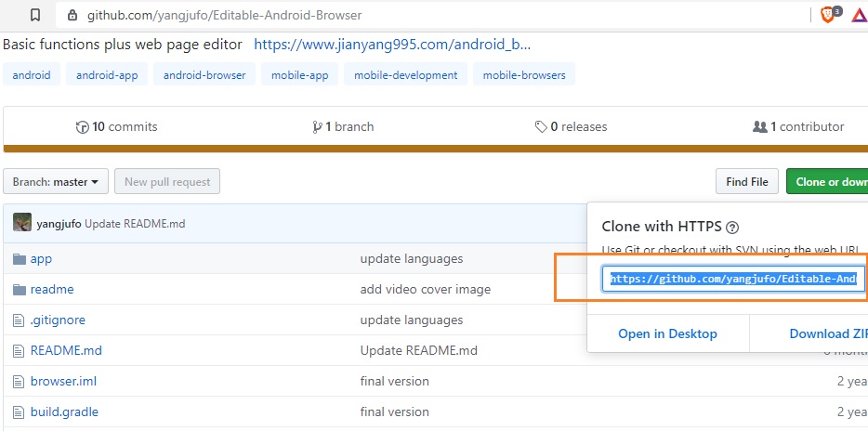The image size is (868, 431).
Task: Click the Brave Rewards triangle icon
Action: (860, 16)
